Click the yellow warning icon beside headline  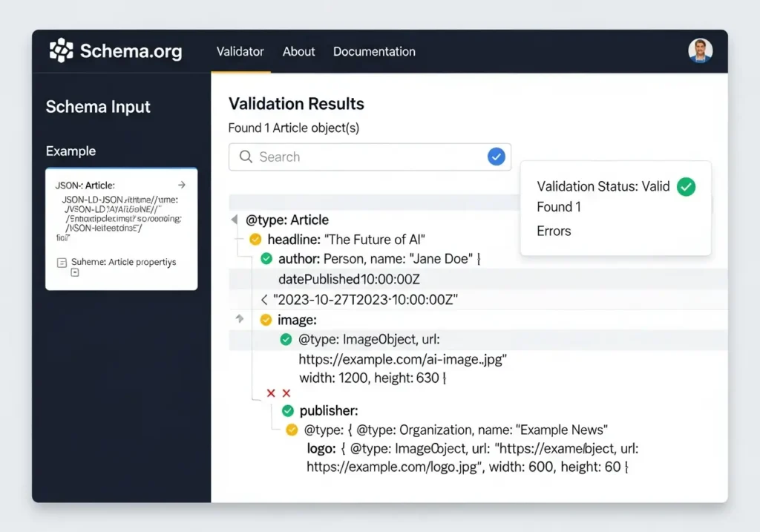tap(255, 240)
